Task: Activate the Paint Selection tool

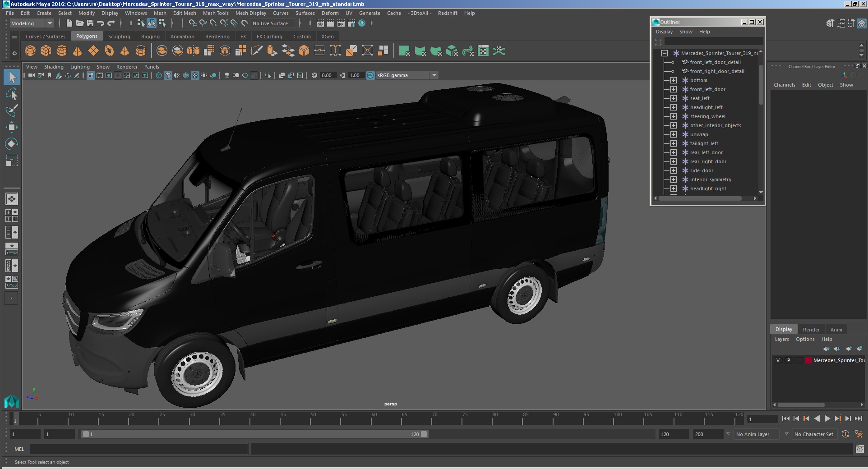Action: pos(12,111)
